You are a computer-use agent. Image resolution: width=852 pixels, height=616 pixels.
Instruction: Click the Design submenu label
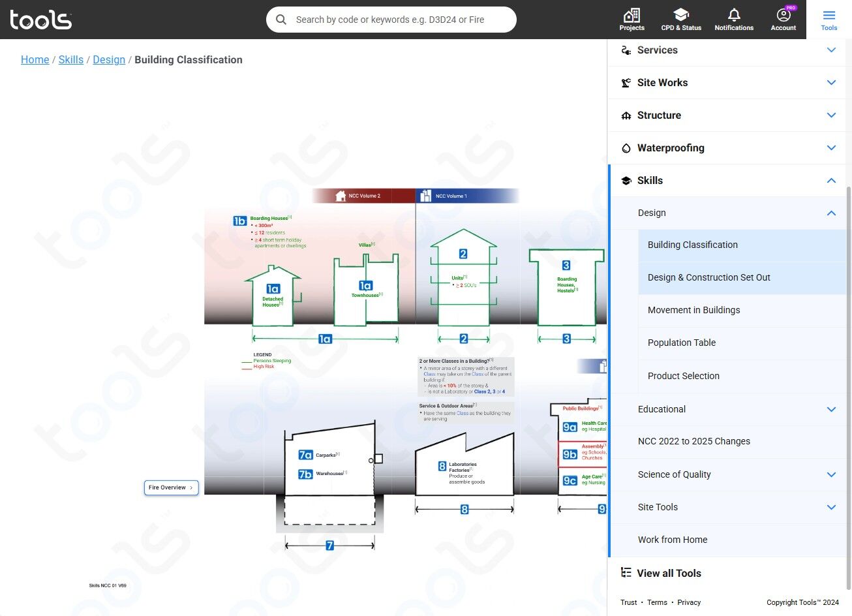pyautogui.click(x=652, y=213)
